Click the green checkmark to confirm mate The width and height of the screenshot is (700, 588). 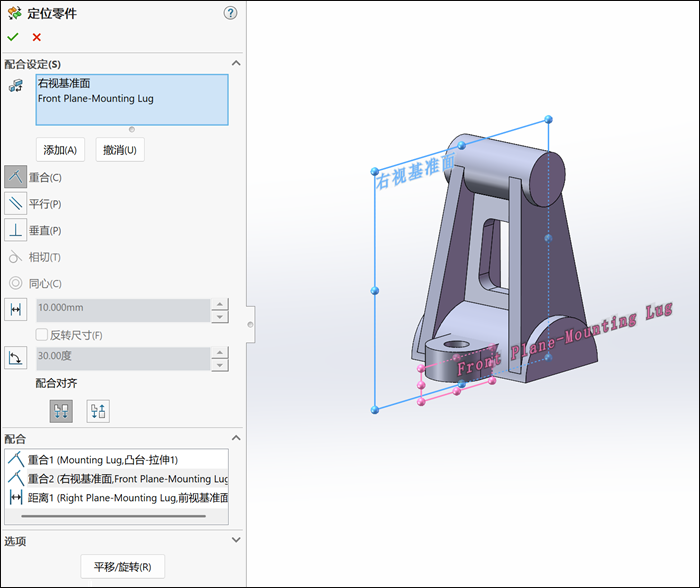pyautogui.click(x=13, y=37)
